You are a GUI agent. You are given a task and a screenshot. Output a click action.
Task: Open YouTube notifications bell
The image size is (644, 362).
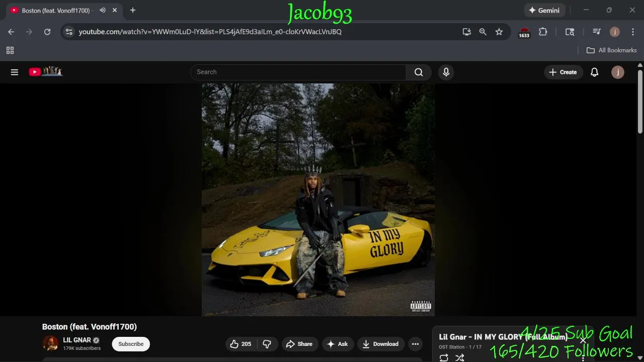(x=594, y=72)
